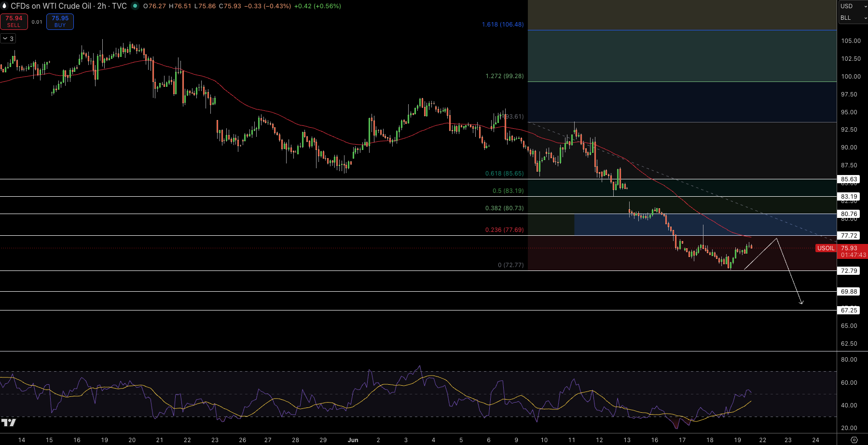Click the Fibonacci 0.5 (83.19) label

[508, 191]
